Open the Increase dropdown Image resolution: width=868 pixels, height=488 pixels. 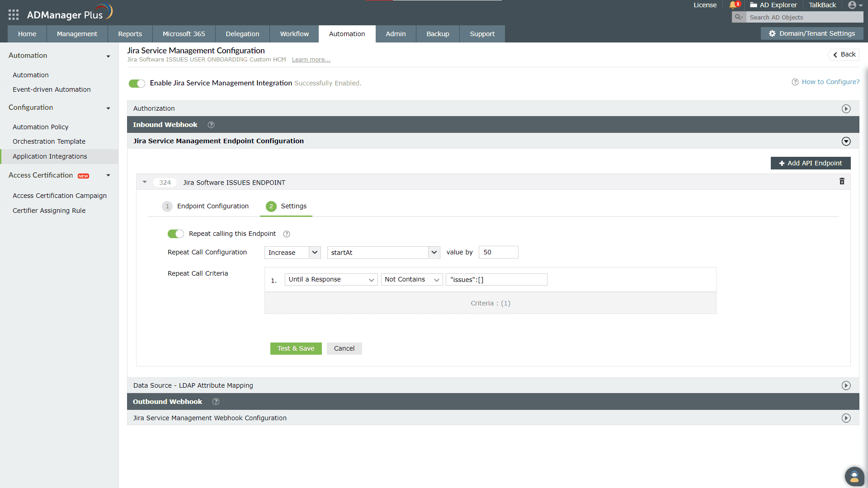(x=292, y=253)
